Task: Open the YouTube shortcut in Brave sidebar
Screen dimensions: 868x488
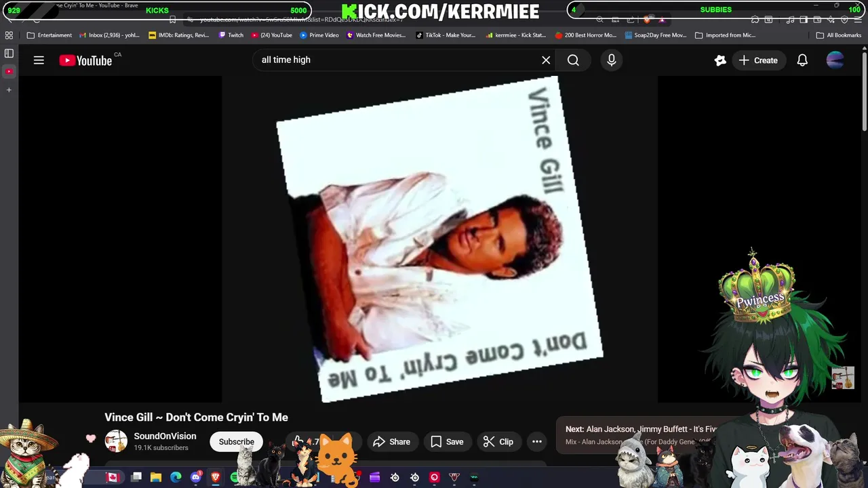Action: [x=9, y=71]
